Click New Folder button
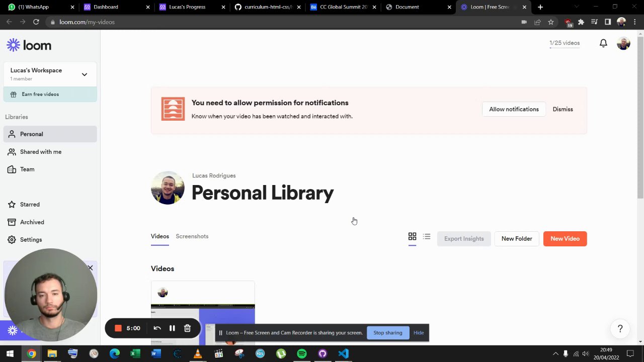 tap(516, 239)
